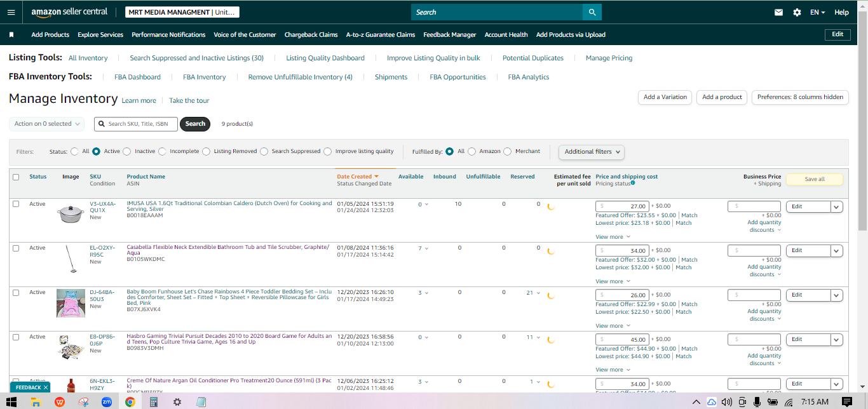Open the Account Health page
Image resolution: width=868 pixels, height=409 pixels.
506,34
